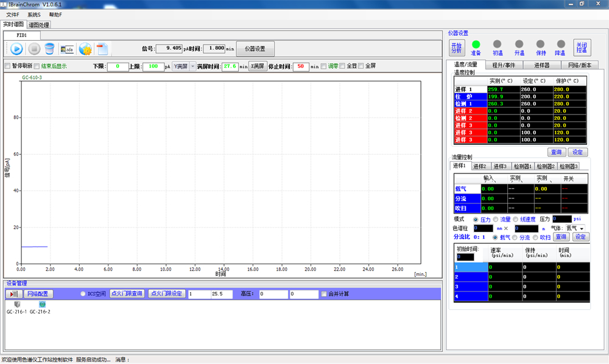This screenshot has height=364, width=609.
Task: Click the 开始分析 button
Action: pyautogui.click(x=456, y=47)
